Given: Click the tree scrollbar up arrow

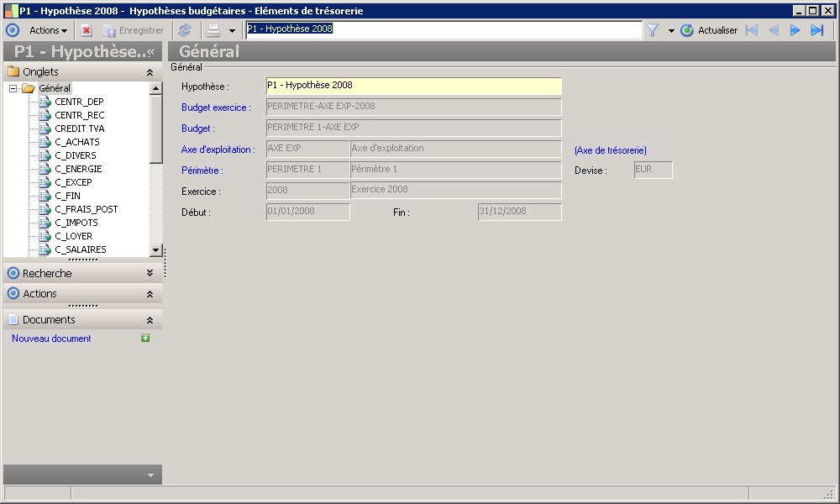Looking at the screenshot, I should coord(156,88).
